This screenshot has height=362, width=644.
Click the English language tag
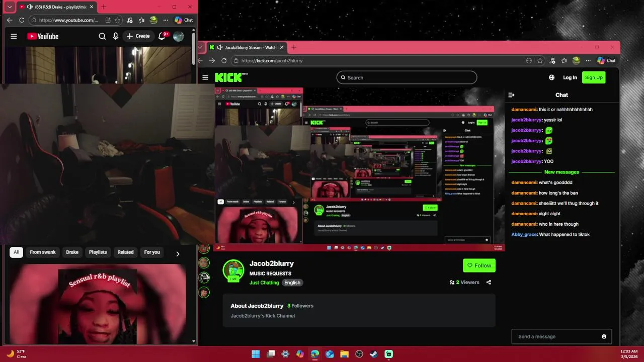[x=292, y=283]
